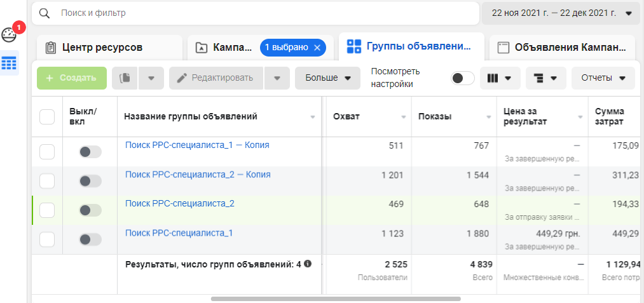Open the Цена за результат column arrow
Screen dimensions: 644x303
580,117
